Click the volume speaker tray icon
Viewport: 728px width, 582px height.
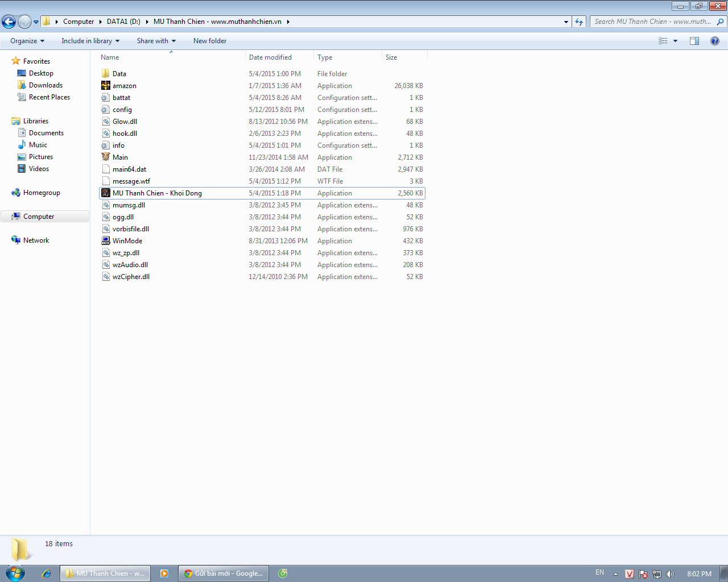(x=671, y=574)
